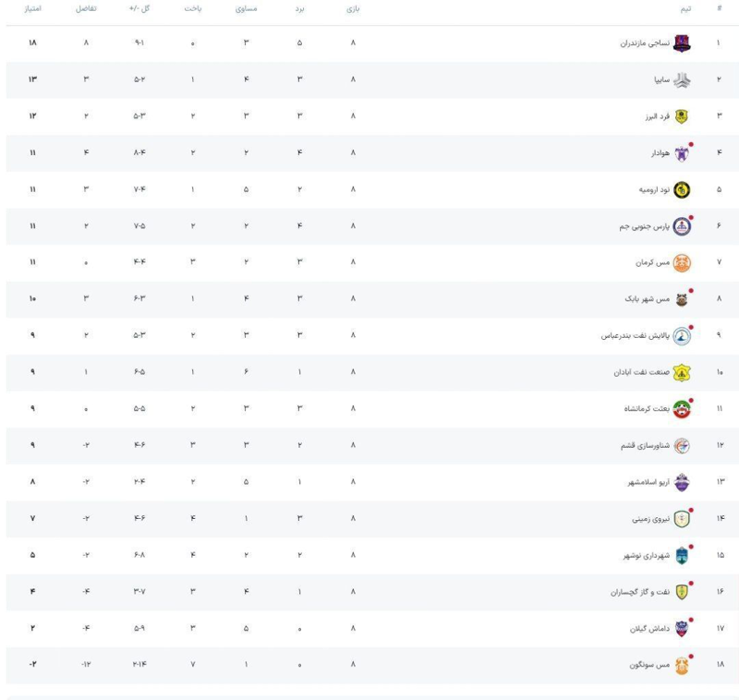Open the هوادار team logo
The height and width of the screenshot is (700, 739).
point(681,152)
